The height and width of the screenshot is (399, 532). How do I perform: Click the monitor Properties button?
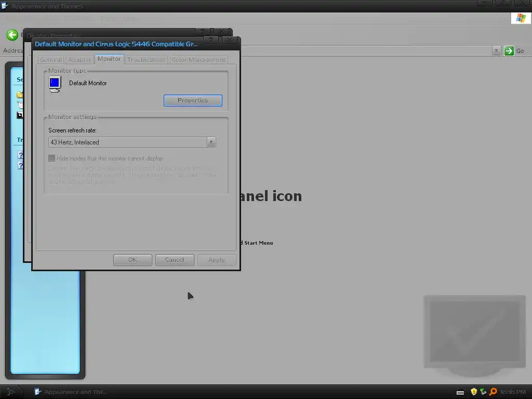pos(193,100)
